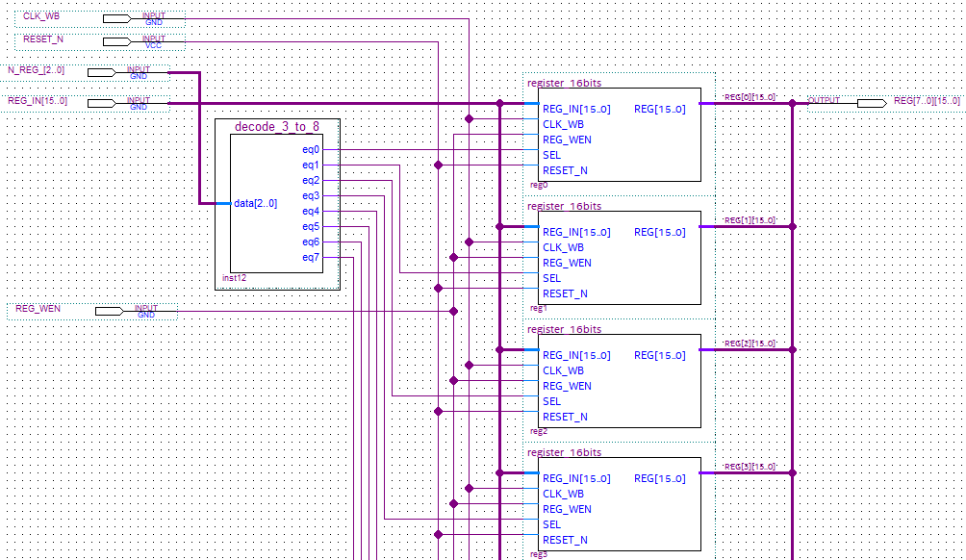This screenshot has width=966, height=560.
Task: Click the CLK_WB port of reg0
Action: point(563,124)
